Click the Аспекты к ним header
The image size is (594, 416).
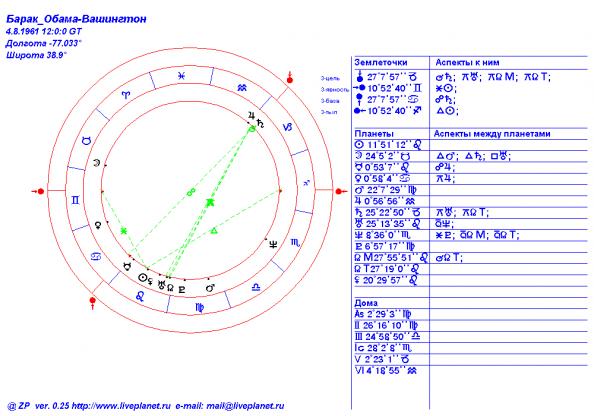click(x=467, y=63)
